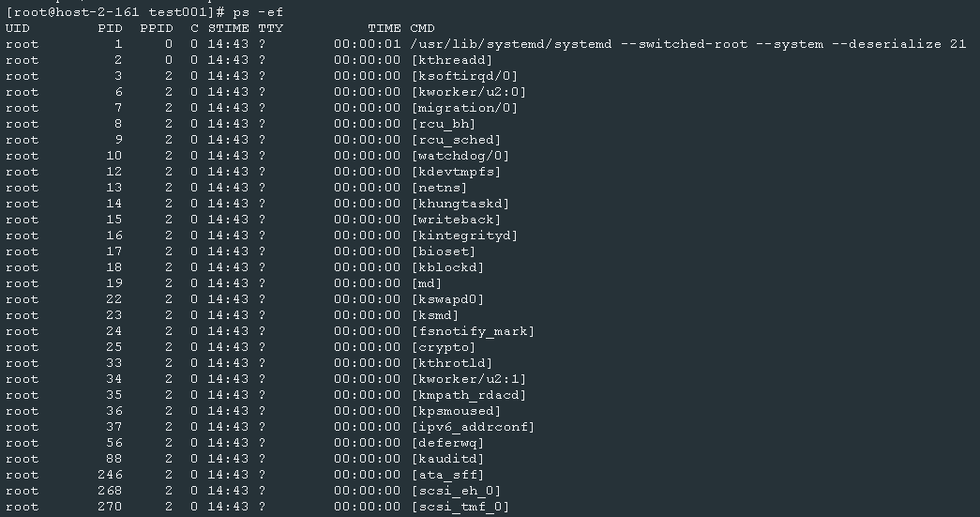Image resolution: width=980 pixels, height=517 pixels.
Task: Click the PID column header
Action: point(110,28)
